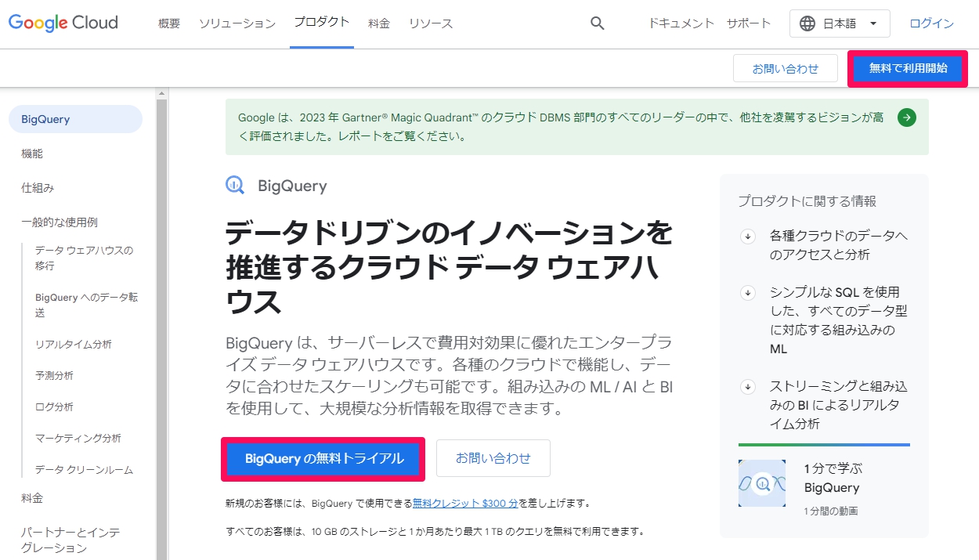The image size is (979, 560).
Task: Select the プロダクト tab
Action: [322, 22]
